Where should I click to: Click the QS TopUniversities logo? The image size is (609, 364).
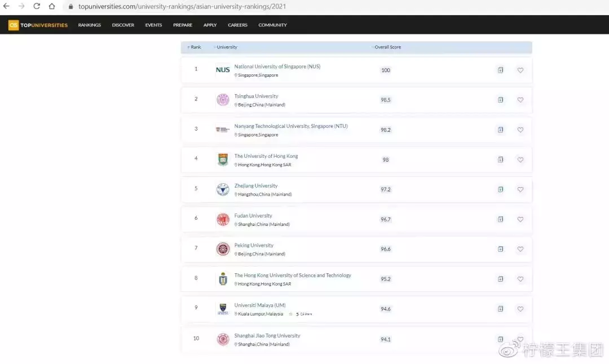click(x=38, y=25)
